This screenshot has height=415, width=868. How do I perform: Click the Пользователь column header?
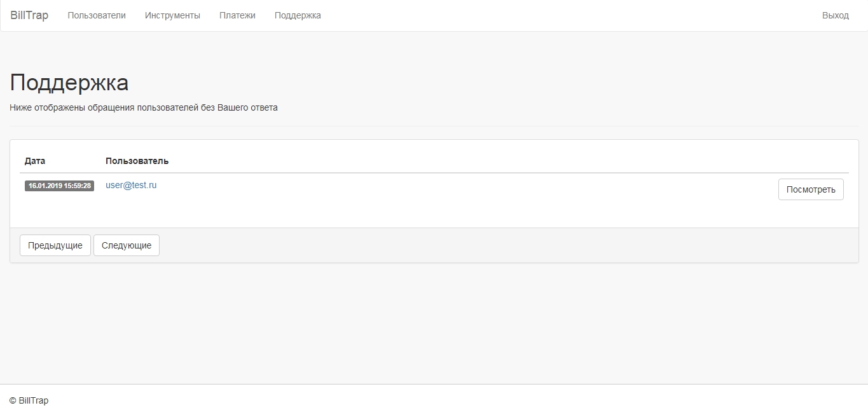[x=137, y=161]
